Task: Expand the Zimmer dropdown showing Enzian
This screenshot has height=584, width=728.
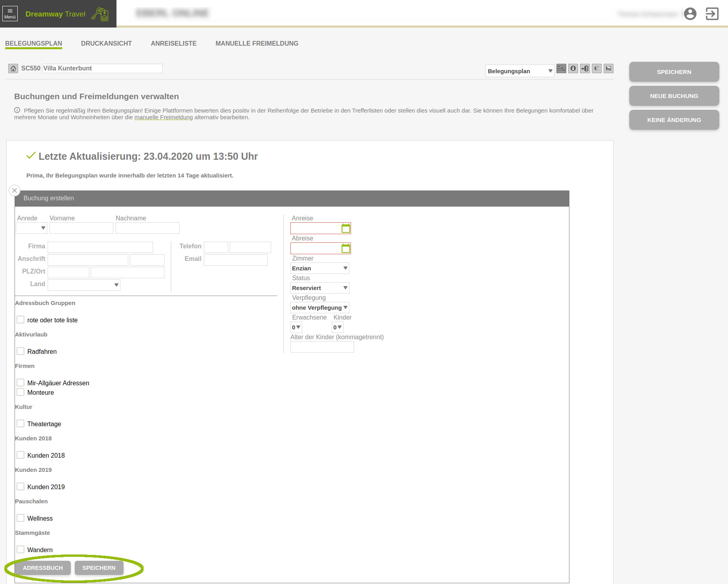Action: [320, 268]
